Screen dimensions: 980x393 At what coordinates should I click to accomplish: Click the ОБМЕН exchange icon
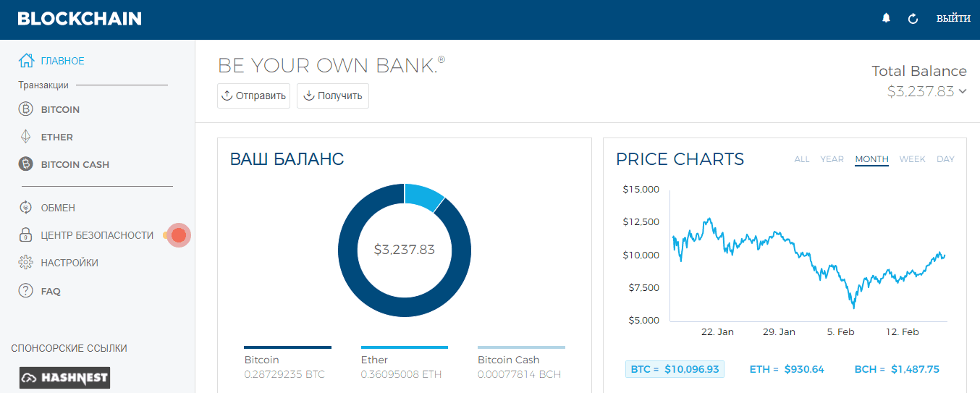[26, 208]
